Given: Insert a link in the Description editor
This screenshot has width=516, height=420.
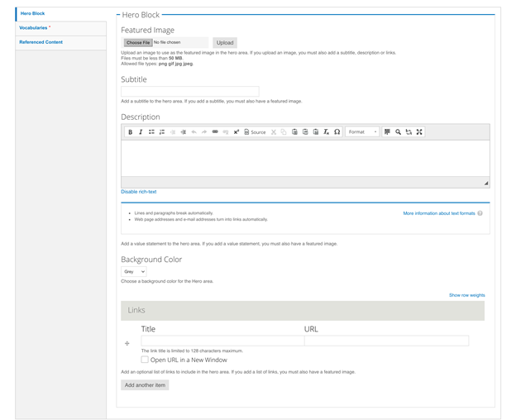Looking at the screenshot, I should coord(215,132).
